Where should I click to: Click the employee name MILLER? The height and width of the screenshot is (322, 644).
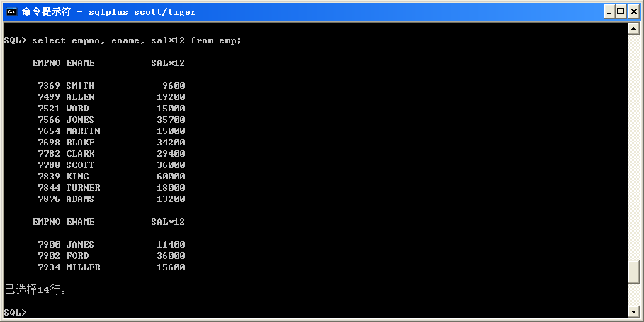pos(83,267)
